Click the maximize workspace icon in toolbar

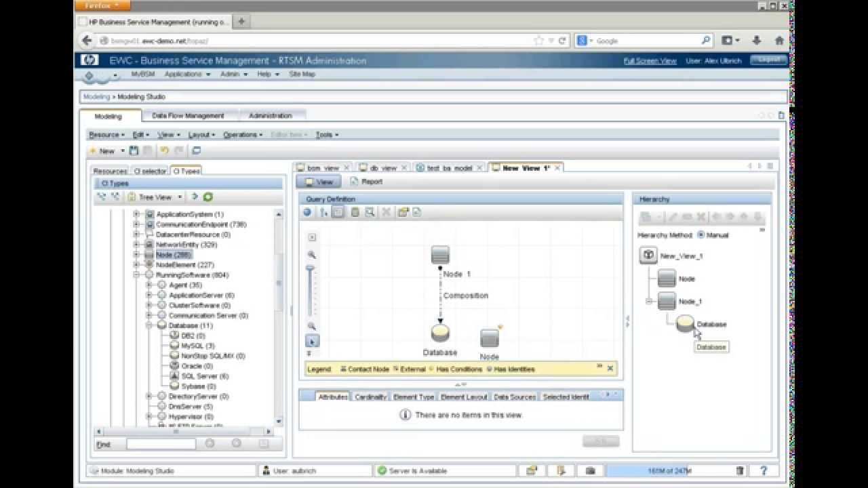pyautogui.click(x=197, y=150)
